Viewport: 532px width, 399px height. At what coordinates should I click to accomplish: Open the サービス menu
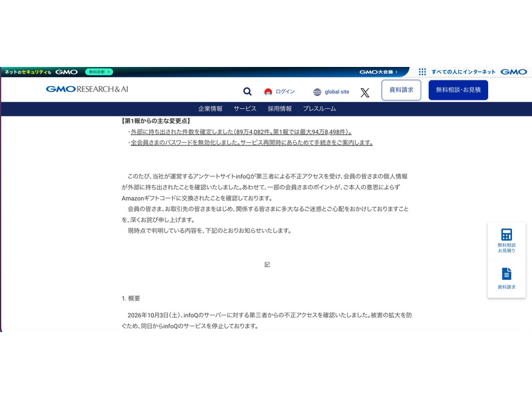[245, 109]
